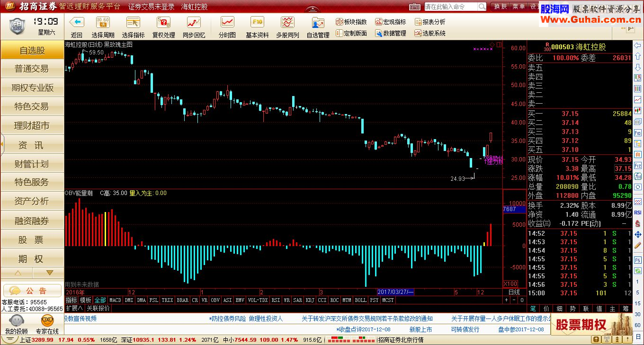Click the 复权处理 toolbar icon
Screen dimensions: 644x345
point(163,22)
